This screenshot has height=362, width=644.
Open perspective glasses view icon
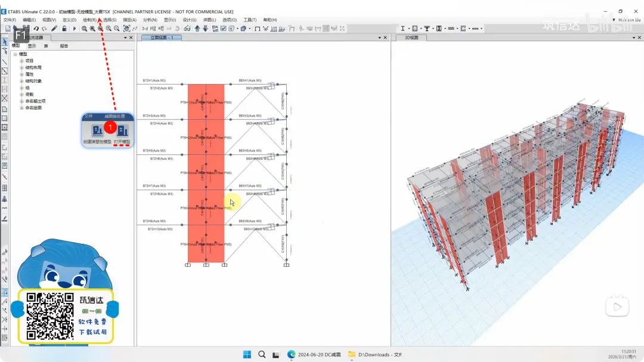187,29
